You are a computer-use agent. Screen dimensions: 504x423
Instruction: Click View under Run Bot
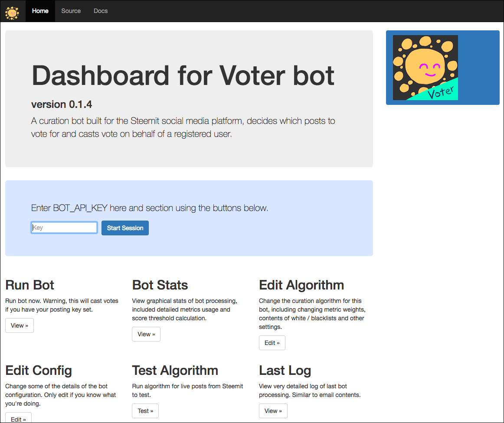click(x=20, y=325)
